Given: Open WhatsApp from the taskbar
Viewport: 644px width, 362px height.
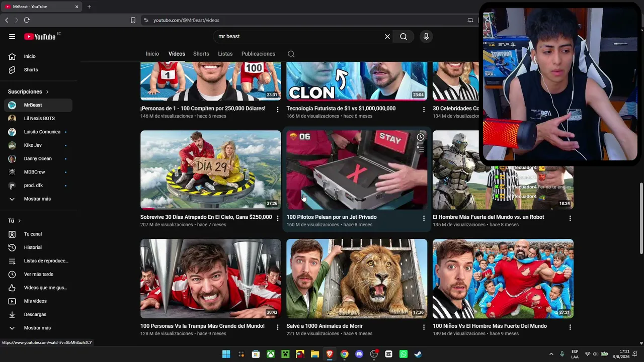Looking at the screenshot, I should click(x=403, y=354).
